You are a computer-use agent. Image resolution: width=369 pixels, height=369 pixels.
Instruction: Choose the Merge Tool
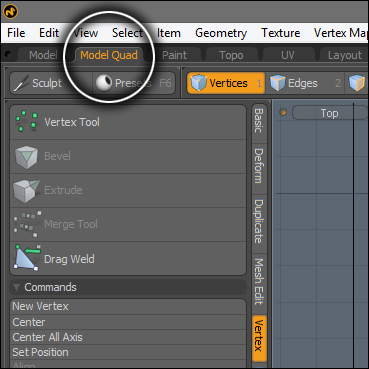point(128,224)
